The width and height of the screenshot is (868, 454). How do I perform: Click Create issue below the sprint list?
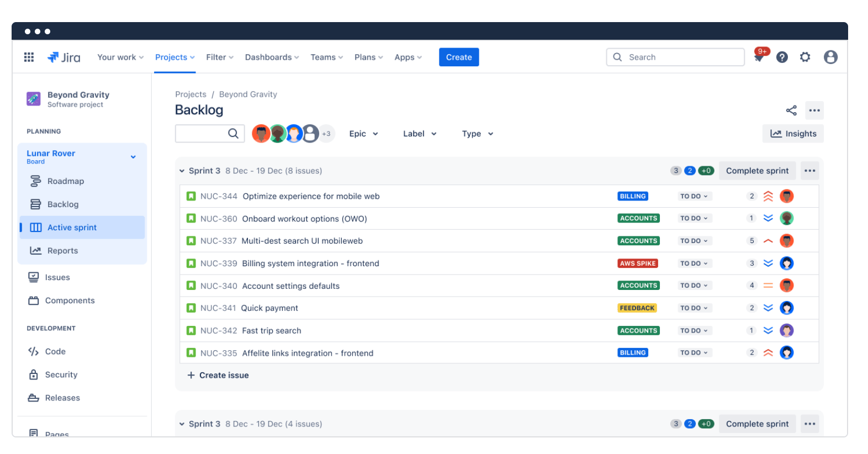pyautogui.click(x=218, y=375)
